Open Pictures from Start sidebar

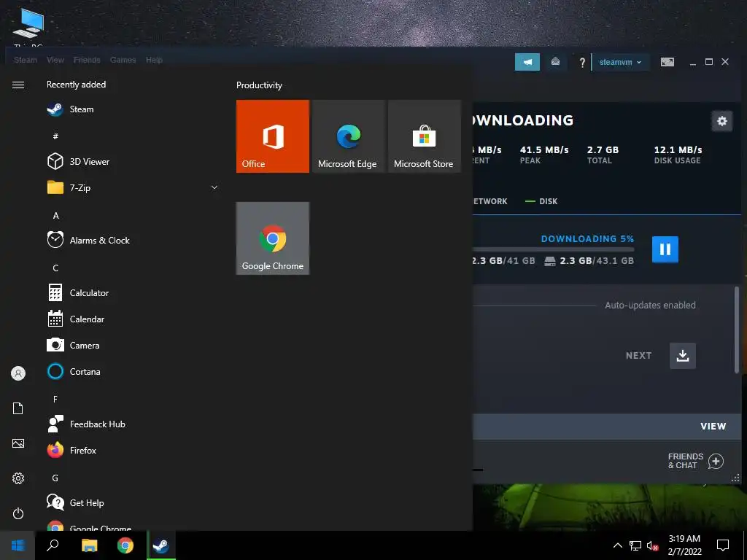tap(18, 443)
